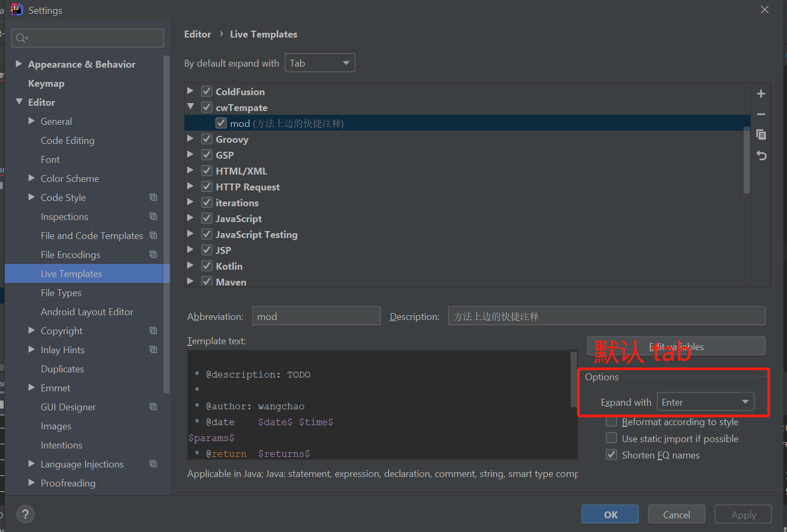
Task: Open the default expand with Tab dropdown
Action: (x=320, y=63)
